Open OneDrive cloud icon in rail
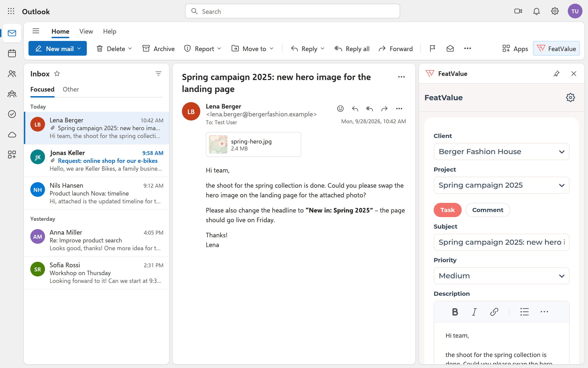 click(x=12, y=135)
